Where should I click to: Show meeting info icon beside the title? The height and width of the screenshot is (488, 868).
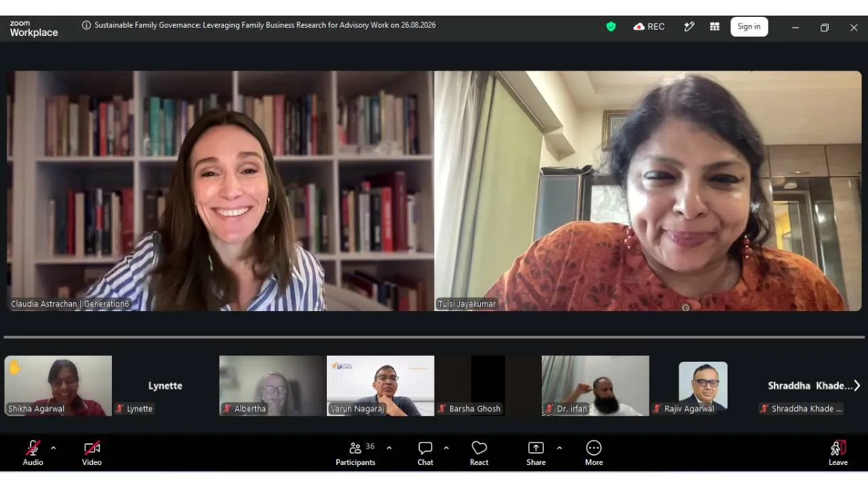pyautogui.click(x=86, y=26)
